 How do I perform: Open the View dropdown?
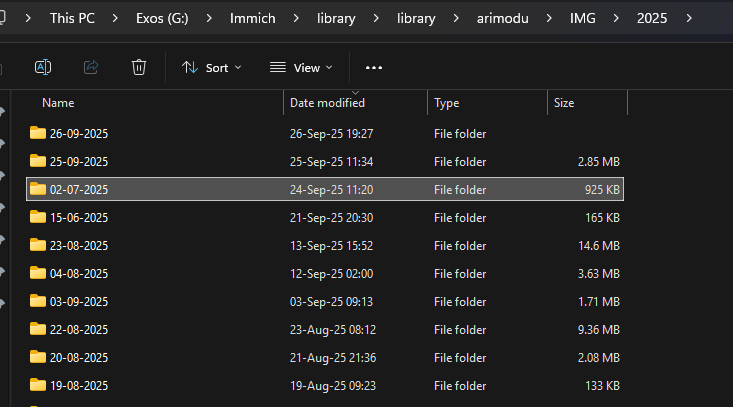point(299,67)
